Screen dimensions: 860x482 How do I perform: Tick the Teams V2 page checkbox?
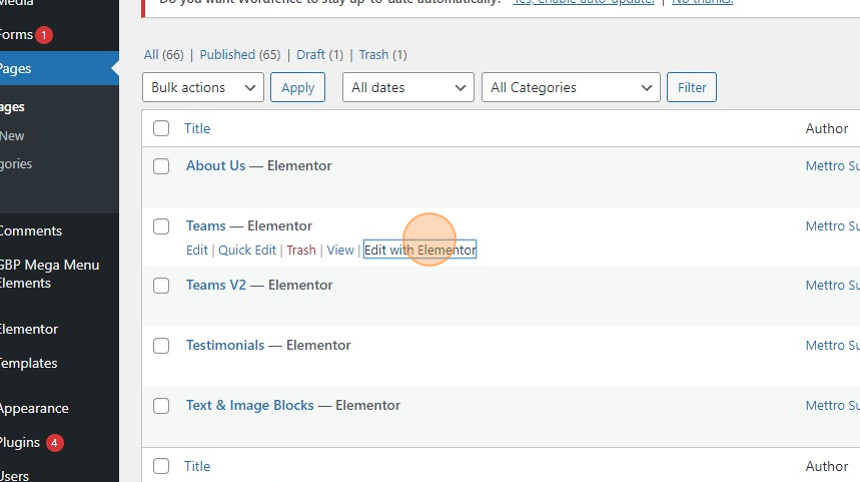pos(161,285)
